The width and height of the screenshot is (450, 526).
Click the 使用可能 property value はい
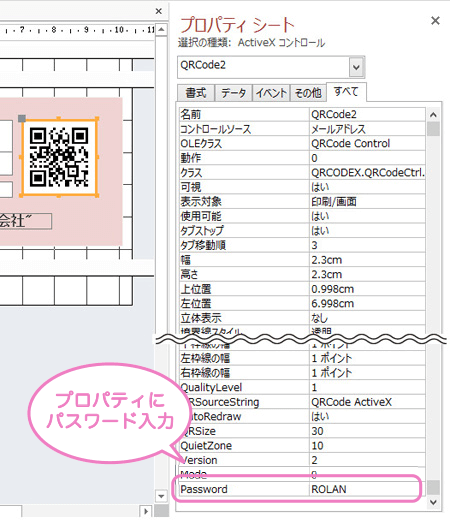click(367, 216)
